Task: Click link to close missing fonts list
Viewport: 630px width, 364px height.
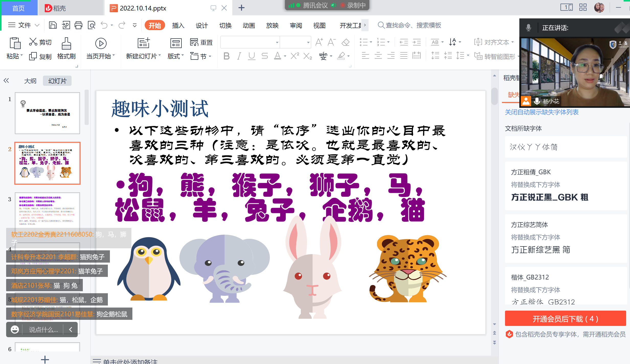Action: pyautogui.click(x=542, y=112)
